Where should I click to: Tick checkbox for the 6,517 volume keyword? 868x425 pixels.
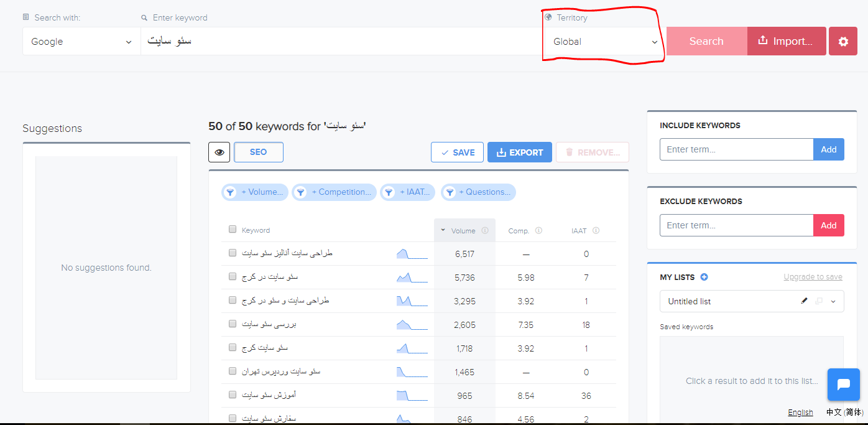(233, 253)
